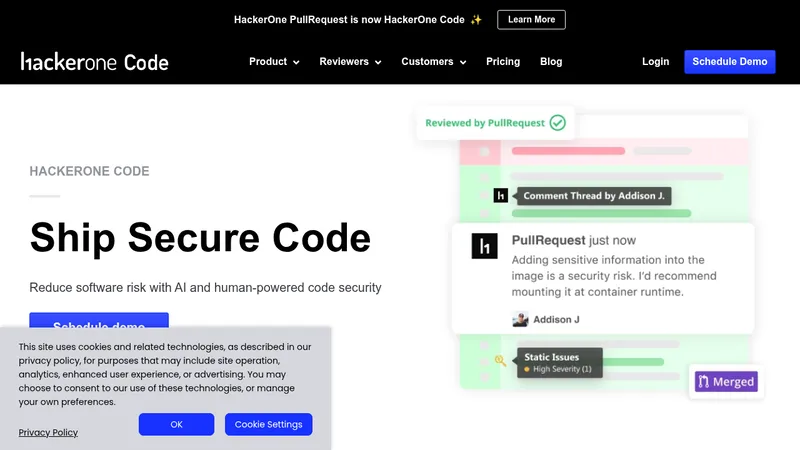
Task: Open Cookie Settings
Action: (x=268, y=424)
